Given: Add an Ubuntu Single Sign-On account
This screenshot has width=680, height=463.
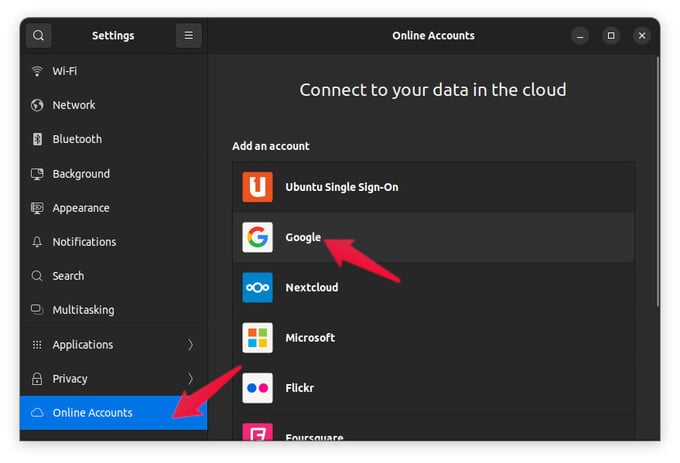Looking at the screenshot, I should pos(434,187).
